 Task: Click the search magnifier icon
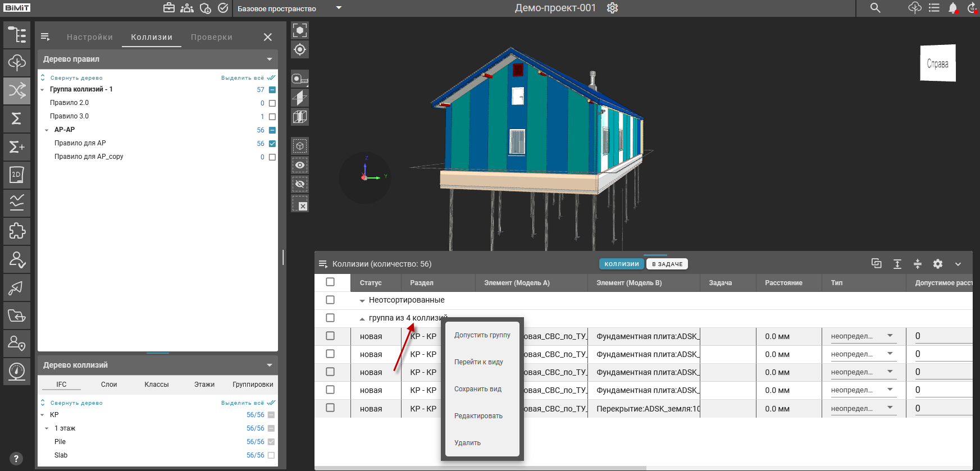tap(875, 8)
